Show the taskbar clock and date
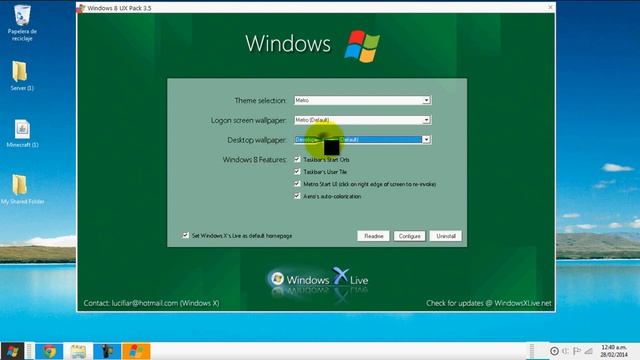The width and height of the screenshot is (640, 360). point(614,351)
